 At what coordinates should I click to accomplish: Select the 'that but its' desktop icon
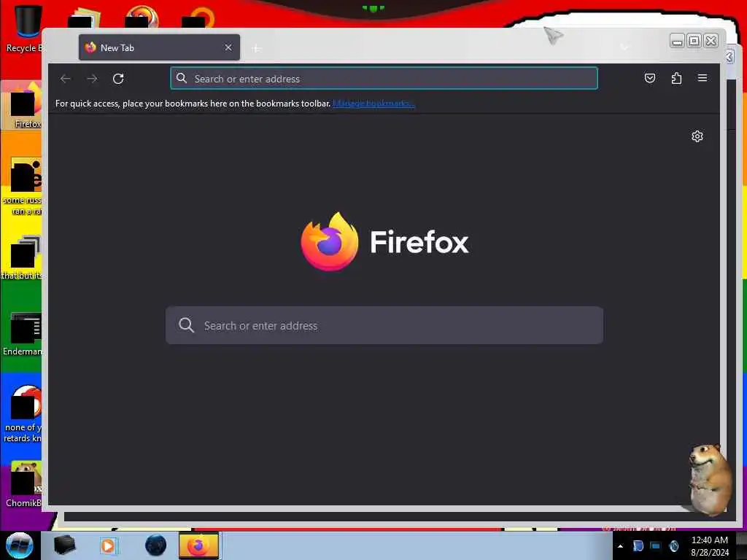[x=23, y=257]
